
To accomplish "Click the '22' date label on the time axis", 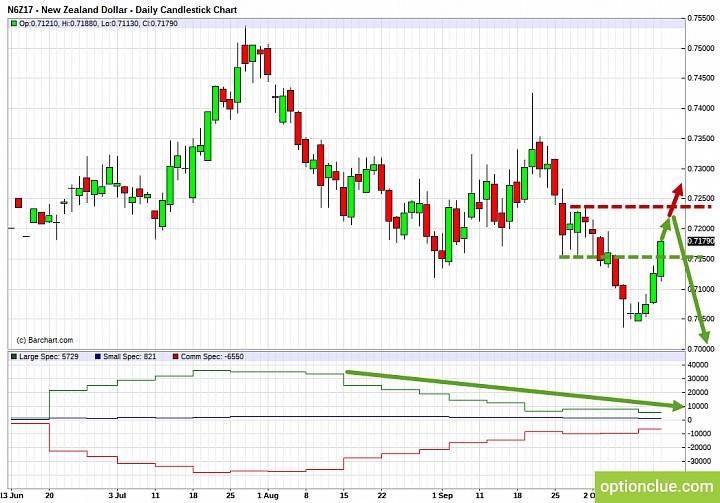I will (382, 496).
